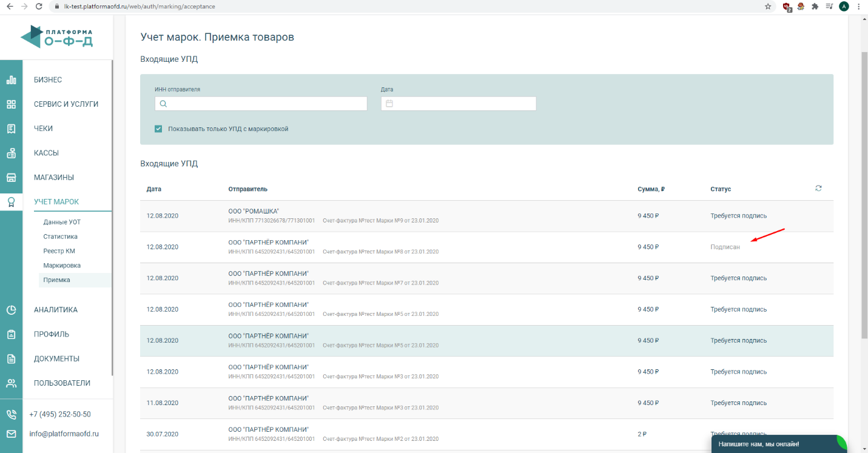Click the Платформа ОФД logo
868x453 pixels.
(x=57, y=36)
